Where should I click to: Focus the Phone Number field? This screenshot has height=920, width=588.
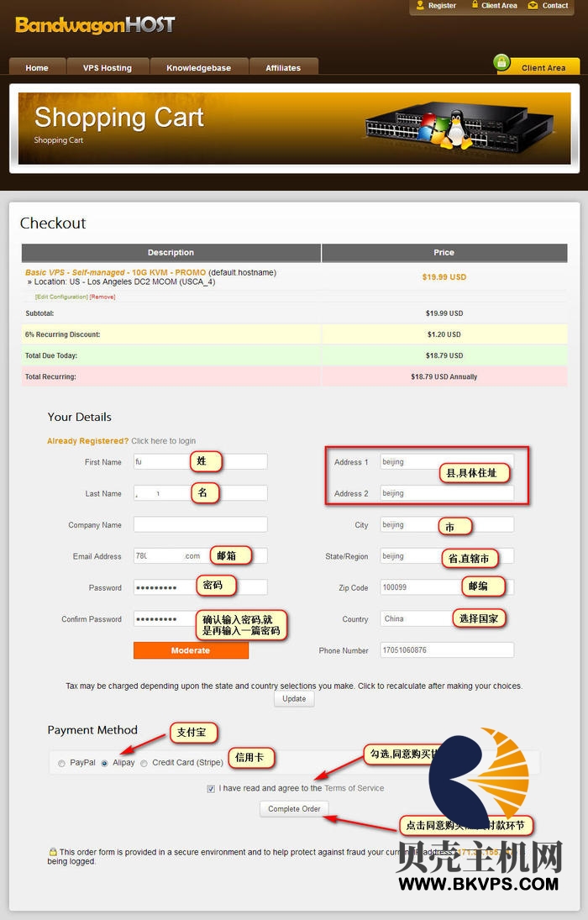coord(447,650)
